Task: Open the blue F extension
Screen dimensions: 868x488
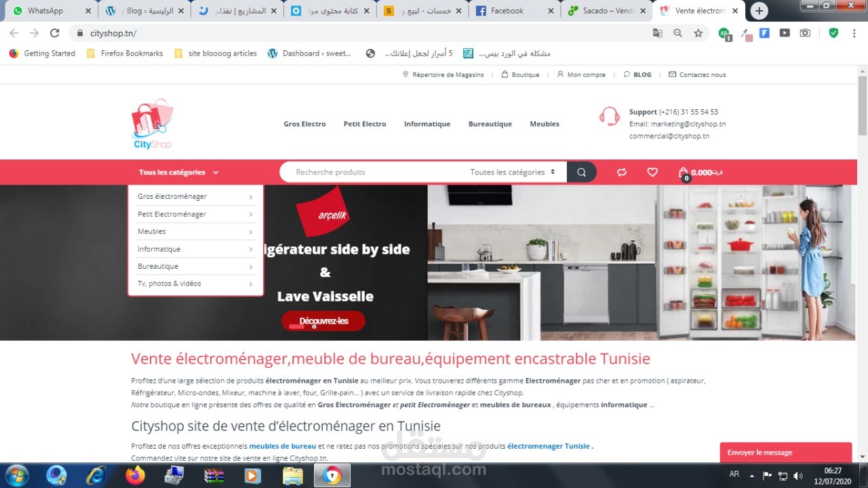Action: click(764, 33)
